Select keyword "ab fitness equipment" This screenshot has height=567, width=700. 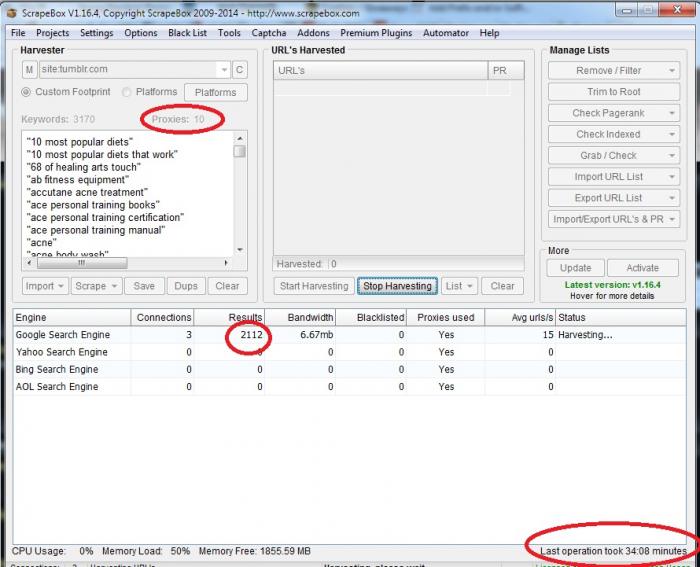click(x=78, y=180)
